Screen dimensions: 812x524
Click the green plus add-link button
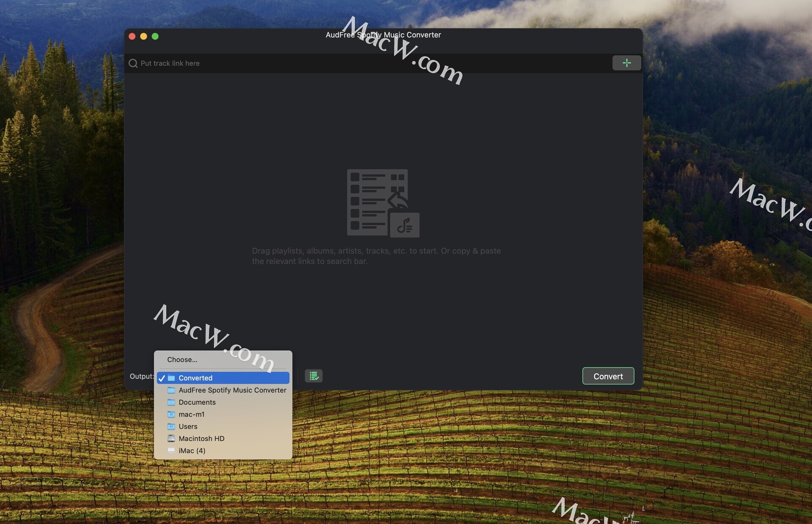click(626, 63)
